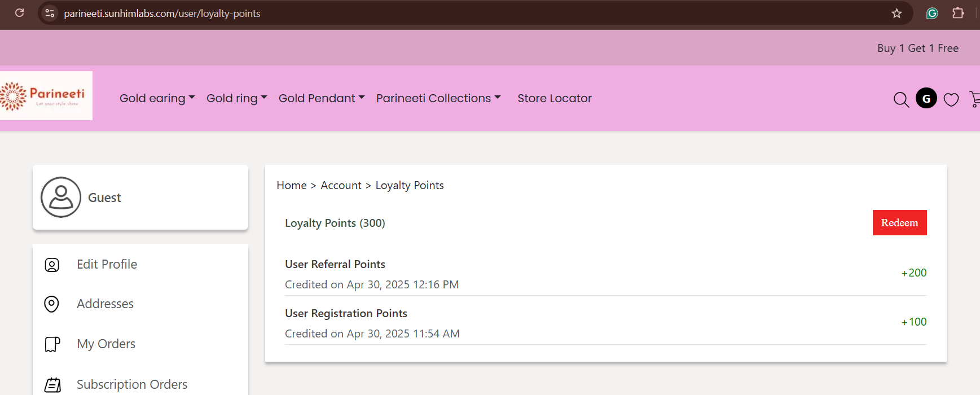The width and height of the screenshot is (980, 395).
Task: Expand the Gold Pendant dropdown
Action: click(322, 98)
